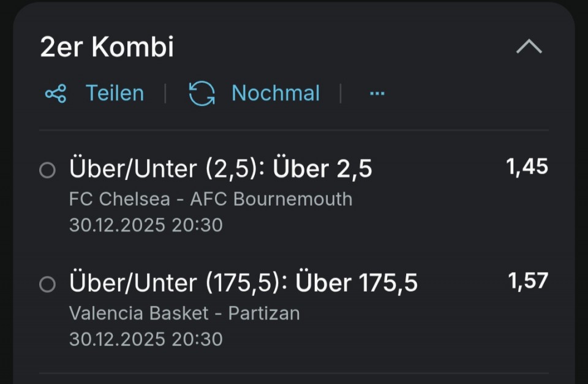The height and width of the screenshot is (384, 588).
Task: Tap the Nochmal text link
Action: click(x=276, y=94)
